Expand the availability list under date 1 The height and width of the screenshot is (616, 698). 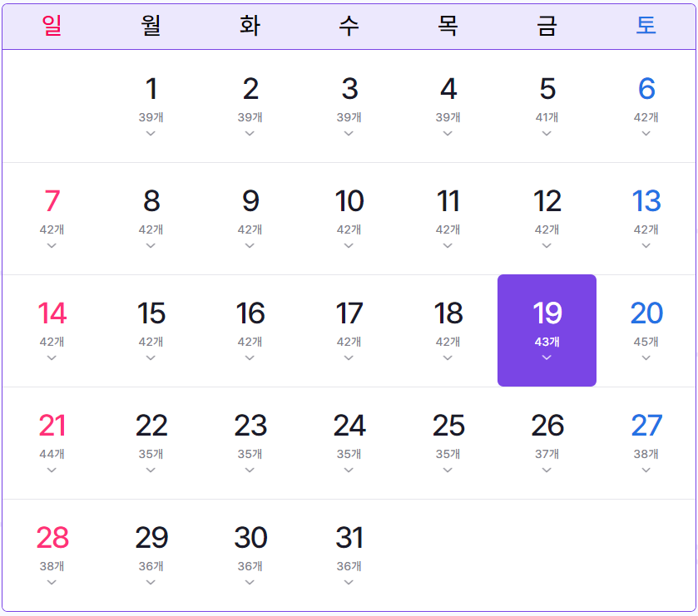click(x=151, y=131)
